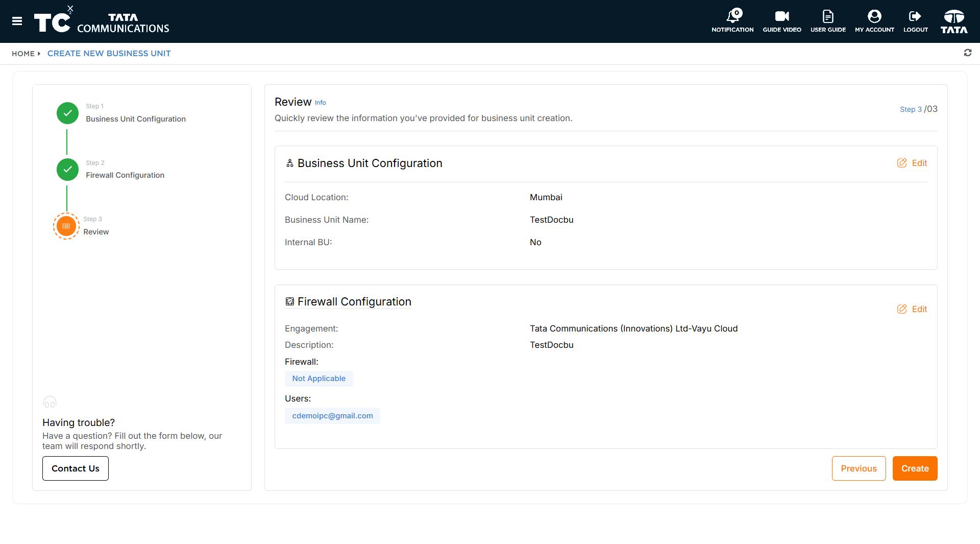Click the Business Unit Configuration section icon
980x544 pixels.
[289, 163]
